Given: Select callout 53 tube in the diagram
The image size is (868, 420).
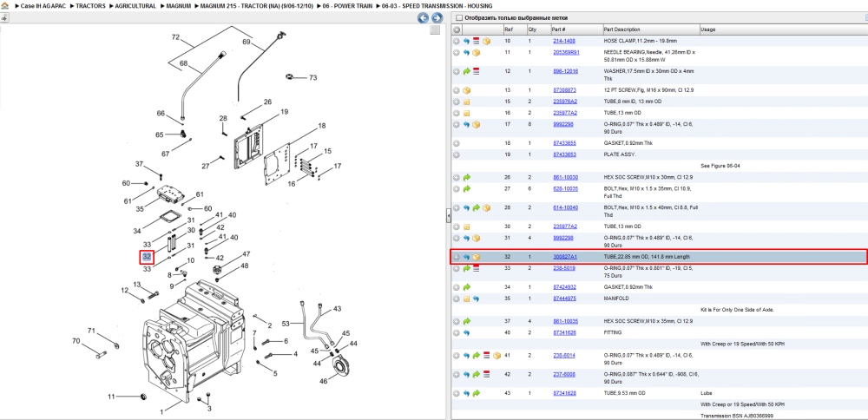Looking at the screenshot, I should coord(286,324).
